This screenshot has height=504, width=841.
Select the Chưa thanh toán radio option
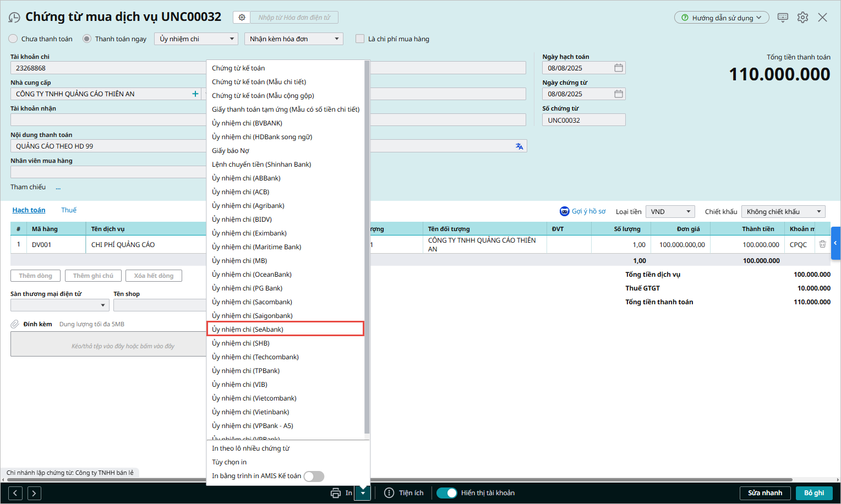13,39
